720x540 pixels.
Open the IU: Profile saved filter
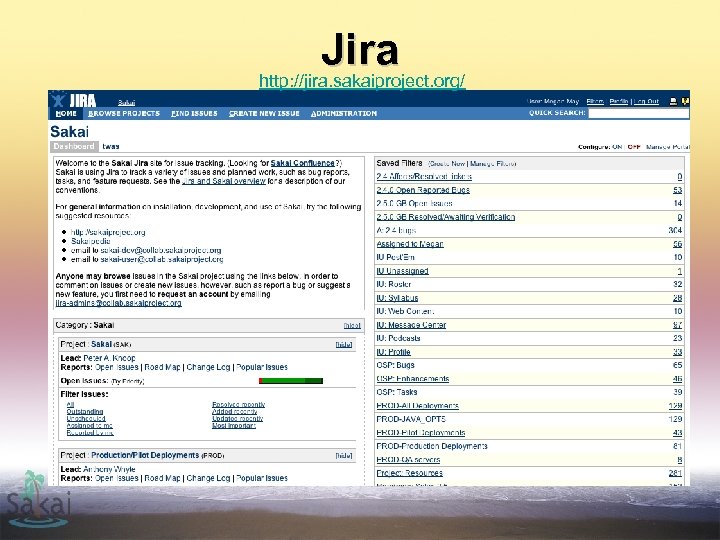394,352
